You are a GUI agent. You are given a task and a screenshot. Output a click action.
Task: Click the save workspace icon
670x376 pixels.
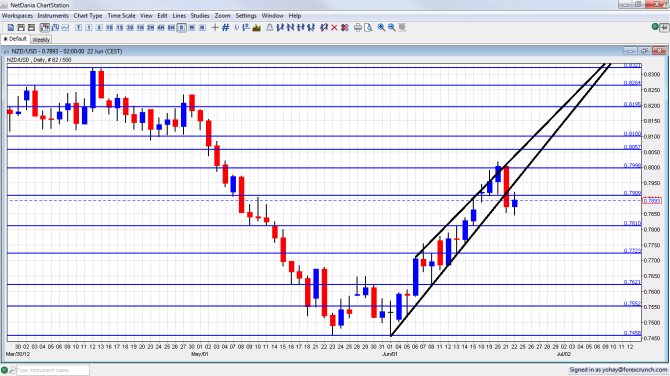coord(31,27)
